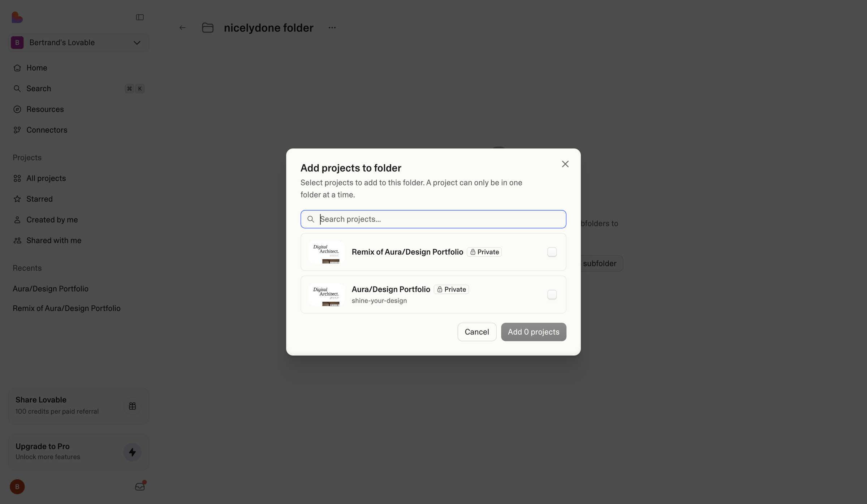Open the three-dots menu beside nicelydone folder
The width and height of the screenshot is (867, 504).
pos(332,28)
